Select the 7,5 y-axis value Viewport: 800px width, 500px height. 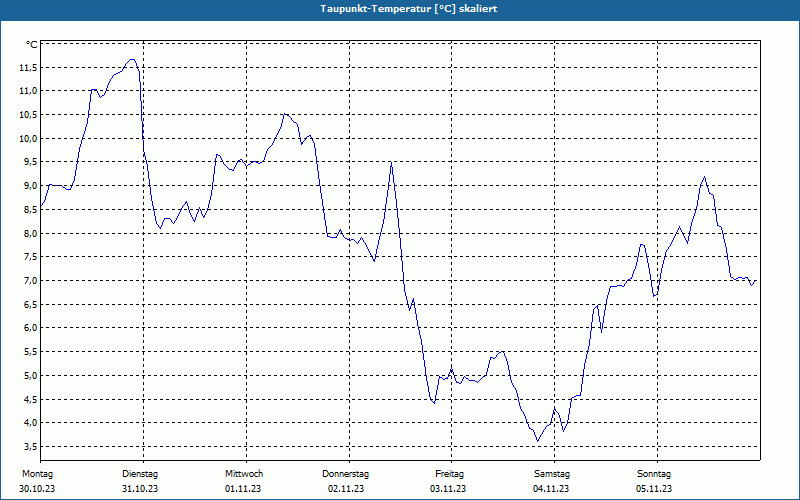(x=31, y=257)
